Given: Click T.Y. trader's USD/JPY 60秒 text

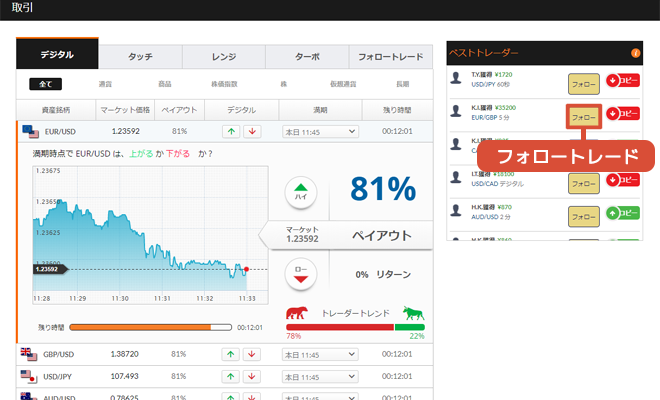Looking at the screenshot, I should [x=490, y=84].
